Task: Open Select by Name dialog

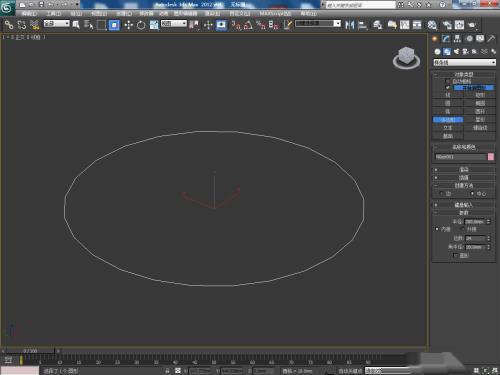Action: point(88,25)
